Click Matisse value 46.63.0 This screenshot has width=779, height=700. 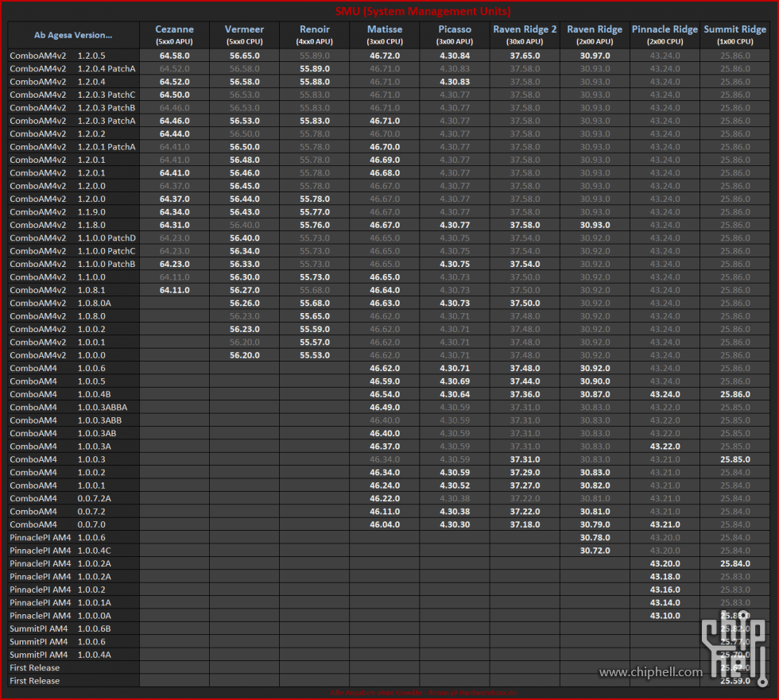tap(385, 303)
